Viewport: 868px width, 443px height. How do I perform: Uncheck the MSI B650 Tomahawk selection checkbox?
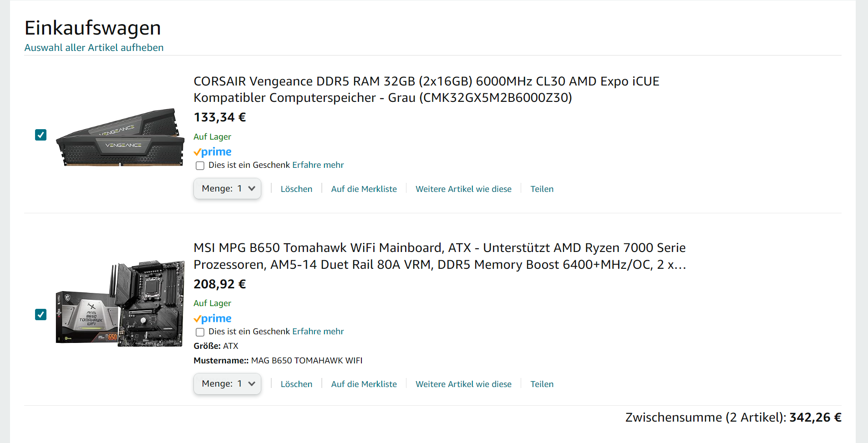click(x=41, y=315)
